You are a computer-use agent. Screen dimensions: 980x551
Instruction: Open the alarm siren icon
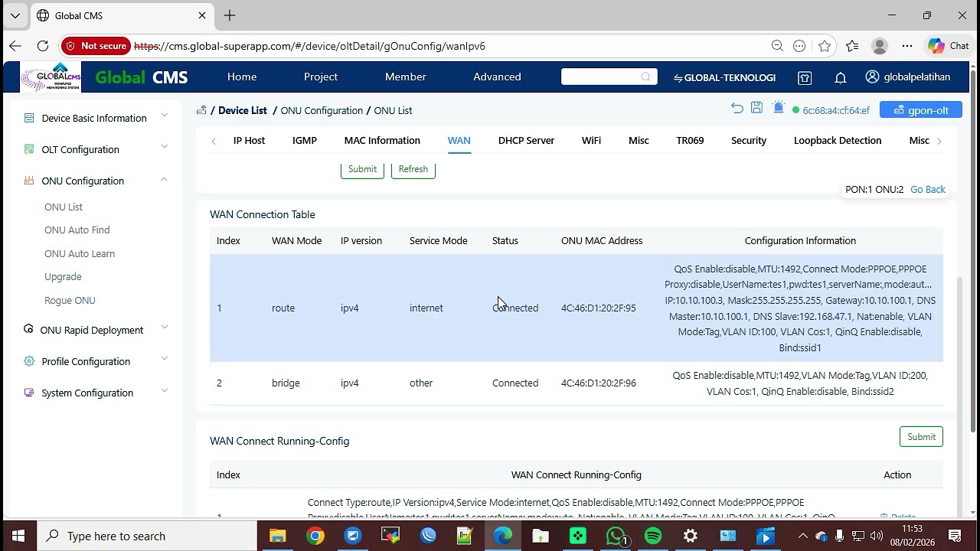coord(779,108)
